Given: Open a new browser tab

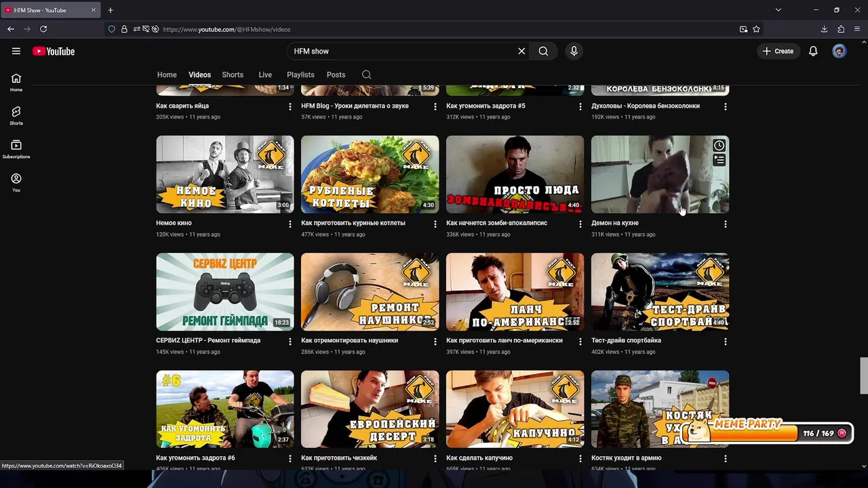Looking at the screenshot, I should (x=111, y=10).
